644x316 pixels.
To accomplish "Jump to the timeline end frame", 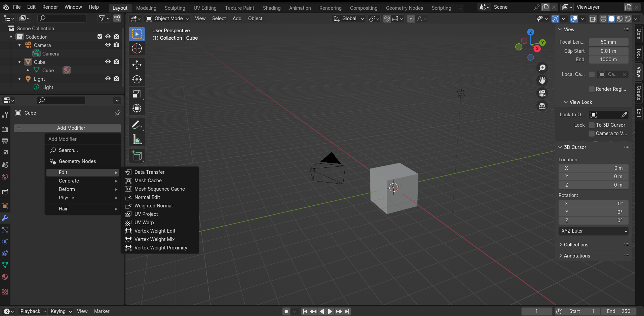I will point(347,311).
